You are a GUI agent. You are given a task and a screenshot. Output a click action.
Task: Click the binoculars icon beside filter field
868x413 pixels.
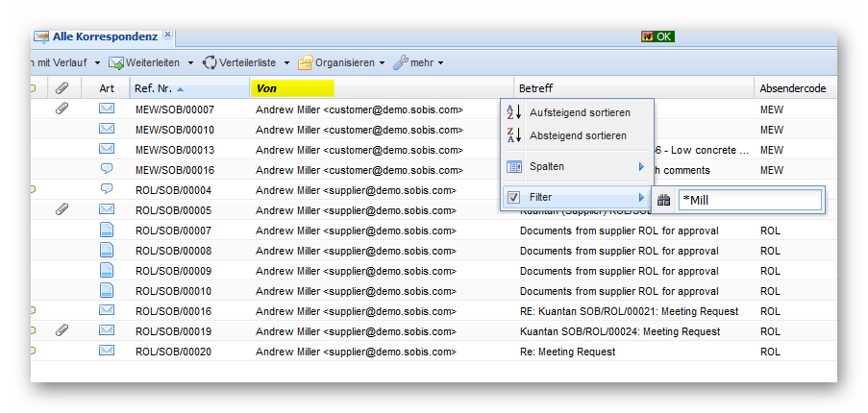click(663, 200)
